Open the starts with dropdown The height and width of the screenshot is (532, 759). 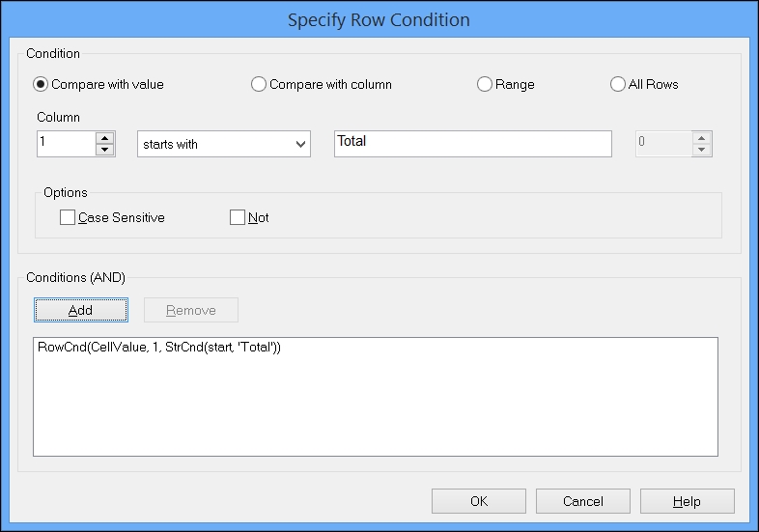[224, 144]
